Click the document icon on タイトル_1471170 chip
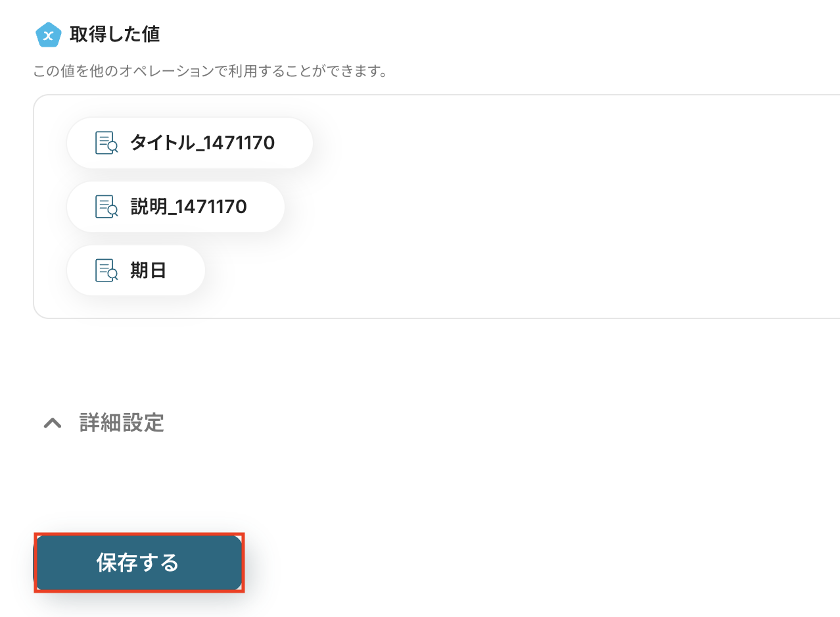Screen dimensions: 840x617 106,143
